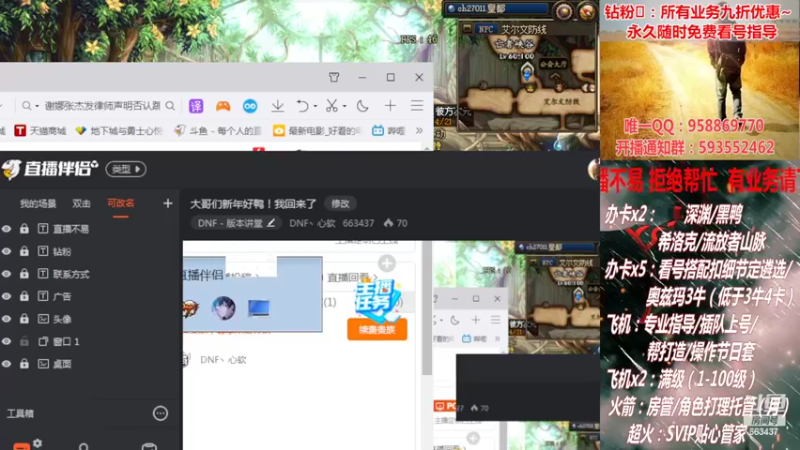Click the 主播任务 badge icon
Image resolution: width=800 pixels, height=450 pixels.
pos(378,301)
